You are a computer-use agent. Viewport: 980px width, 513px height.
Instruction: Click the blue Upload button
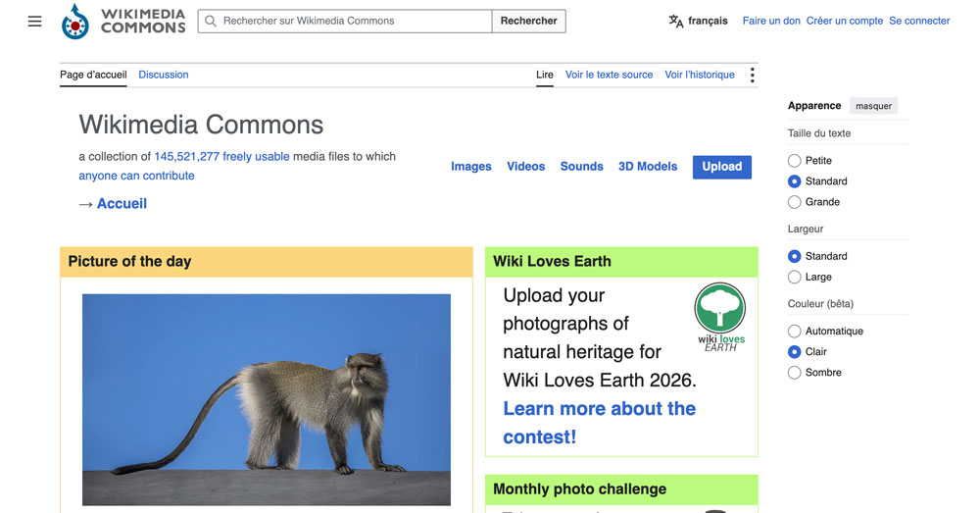tap(722, 167)
